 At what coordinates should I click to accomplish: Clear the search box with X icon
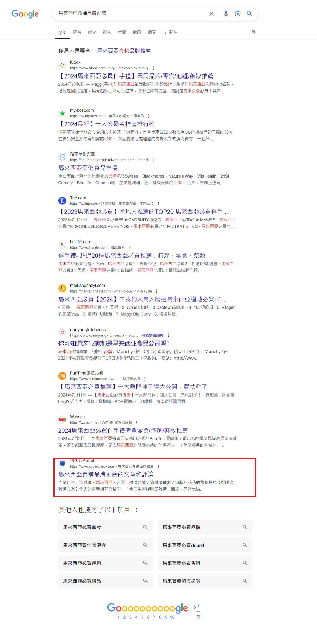211,14
